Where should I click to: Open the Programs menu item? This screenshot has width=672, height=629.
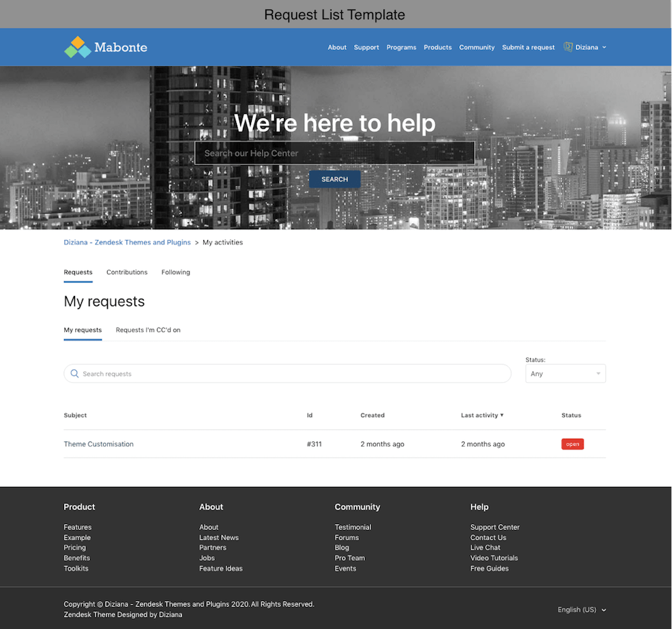tap(401, 48)
